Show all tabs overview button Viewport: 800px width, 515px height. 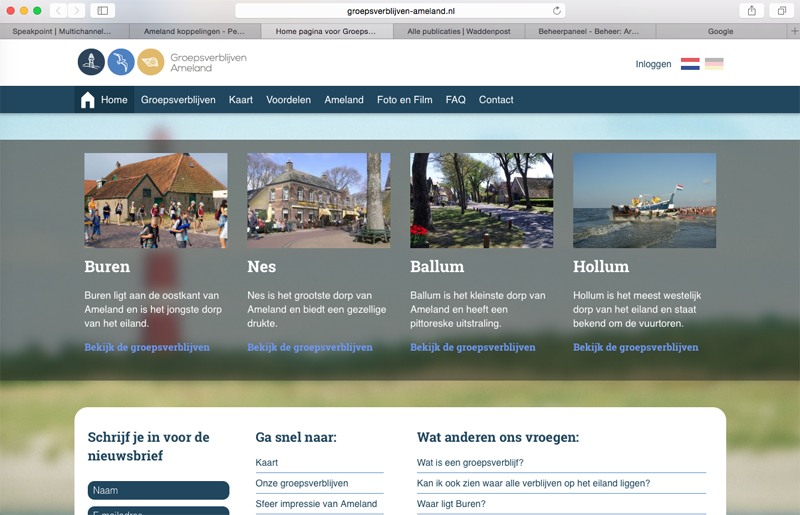782,10
